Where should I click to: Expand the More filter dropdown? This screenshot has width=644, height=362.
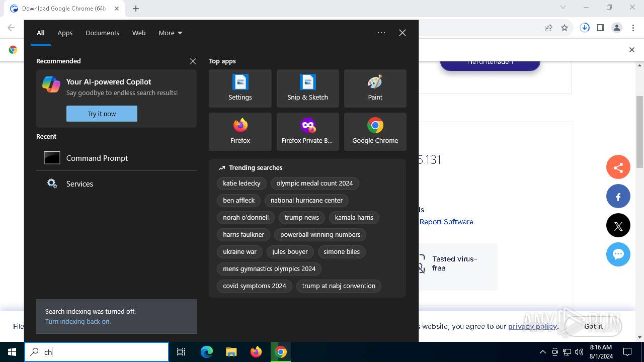pos(170,33)
